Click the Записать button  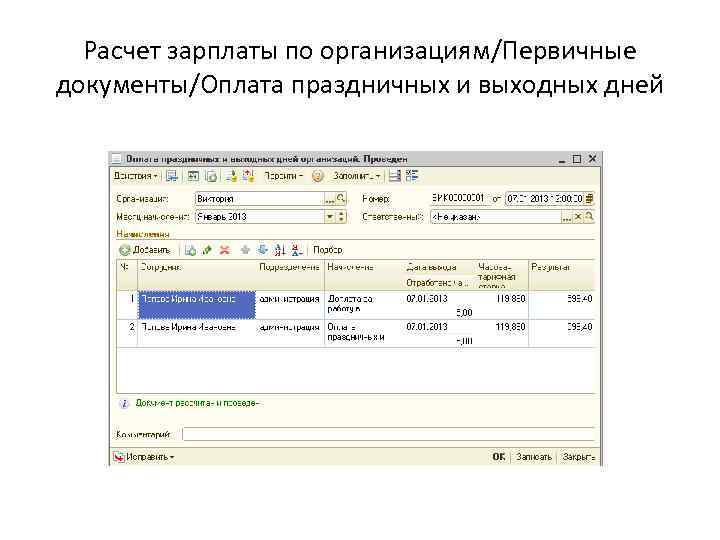click(x=534, y=457)
